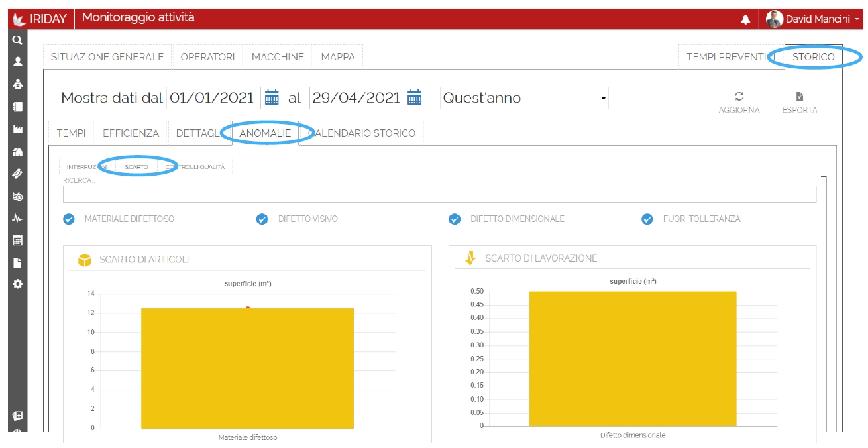Image resolution: width=868 pixels, height=448 pixels.
Task: Open settings gear in left sidebar
Action: point(18,284)
